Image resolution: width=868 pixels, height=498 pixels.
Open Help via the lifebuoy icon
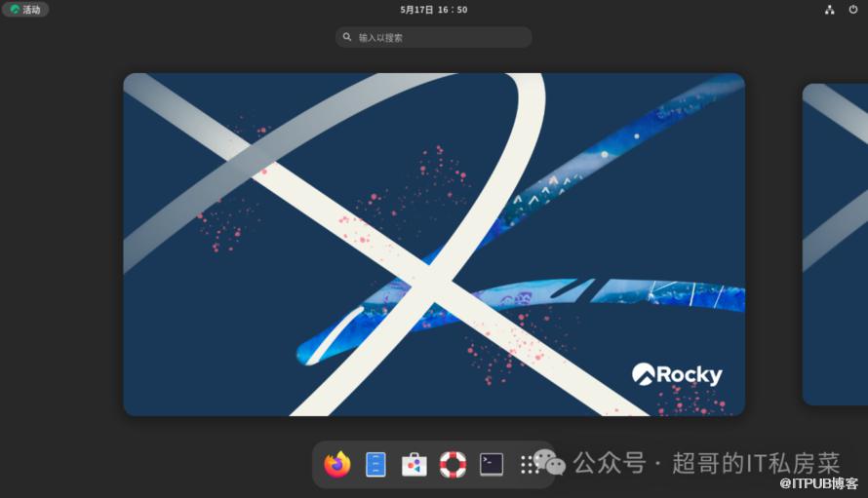[x=453, y=465]
